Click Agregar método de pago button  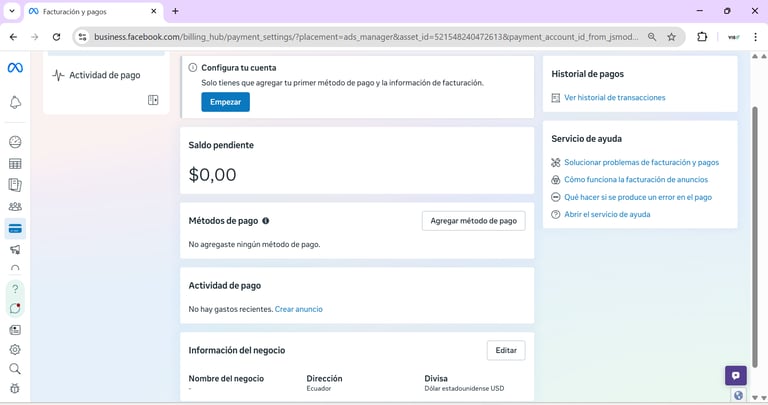(x=473, y=221)
